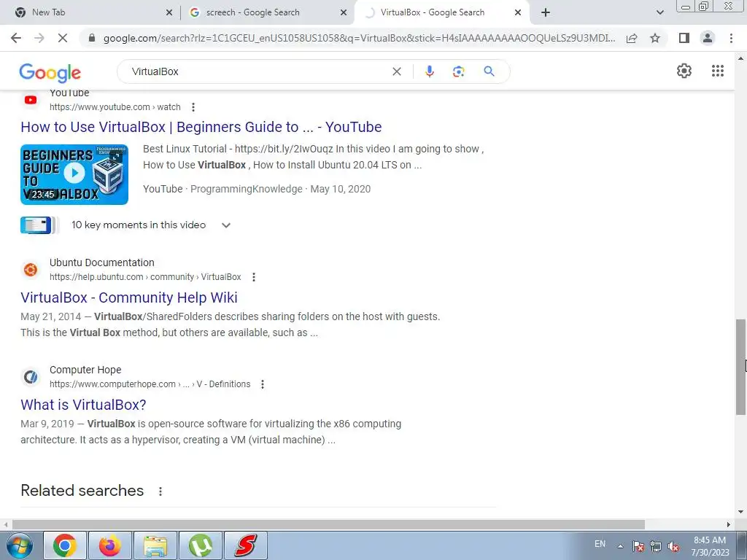Clear the VirtualBox search text
This screenshot has width=747, height=560.
click(x=396, y=71)
